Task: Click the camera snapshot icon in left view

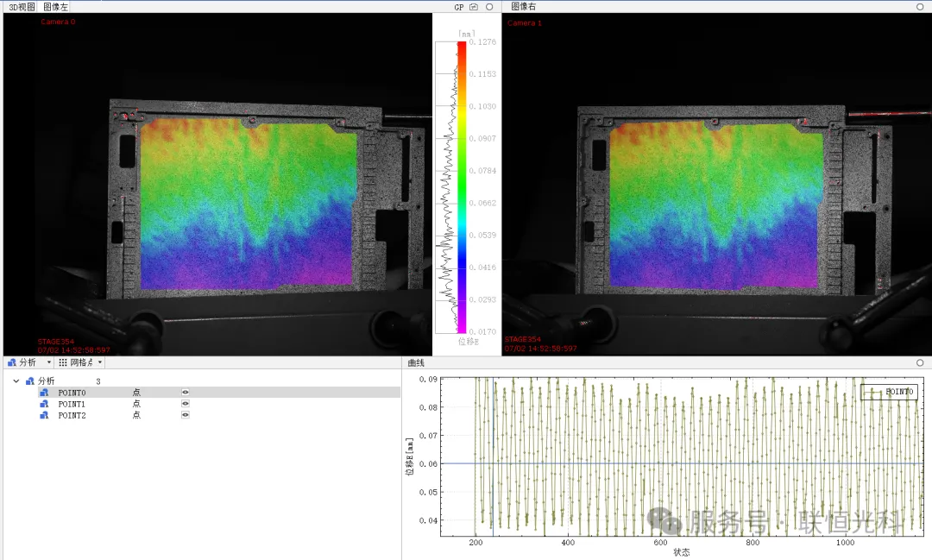Action: pos(474,6)
